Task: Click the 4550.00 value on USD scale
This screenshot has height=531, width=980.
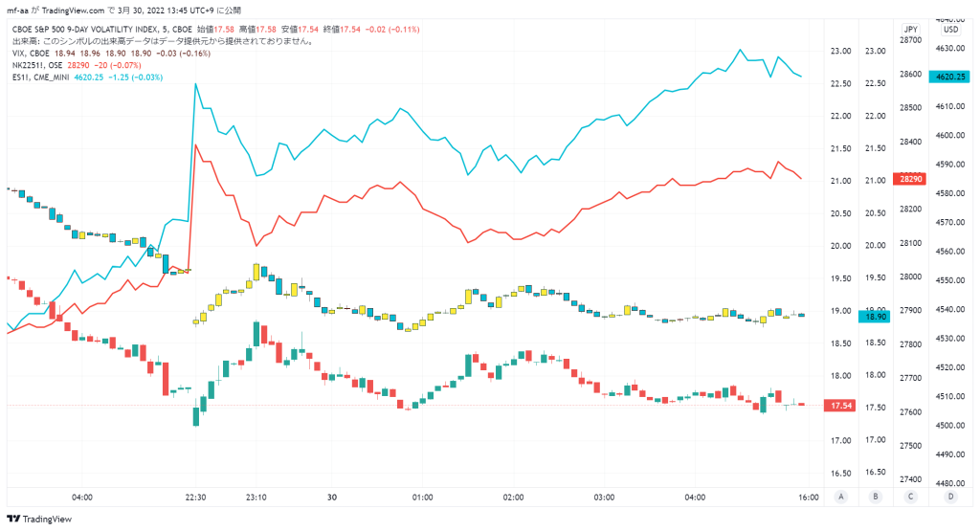Action: 950,280
